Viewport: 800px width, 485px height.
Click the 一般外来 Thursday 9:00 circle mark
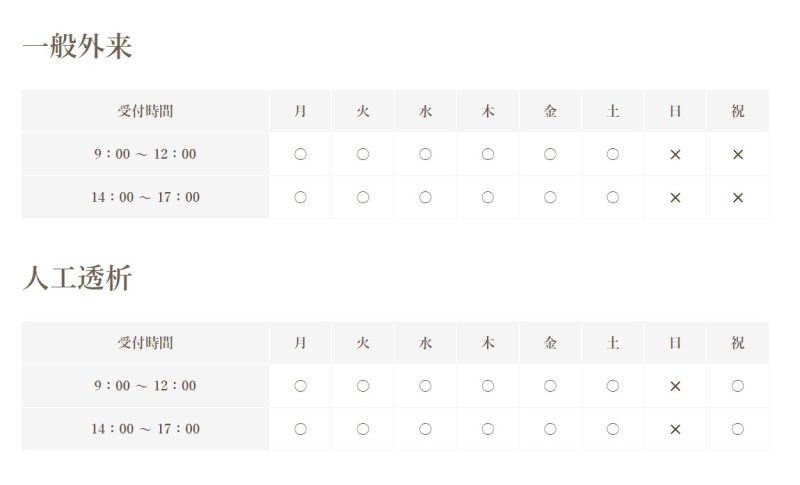(488, 154)
